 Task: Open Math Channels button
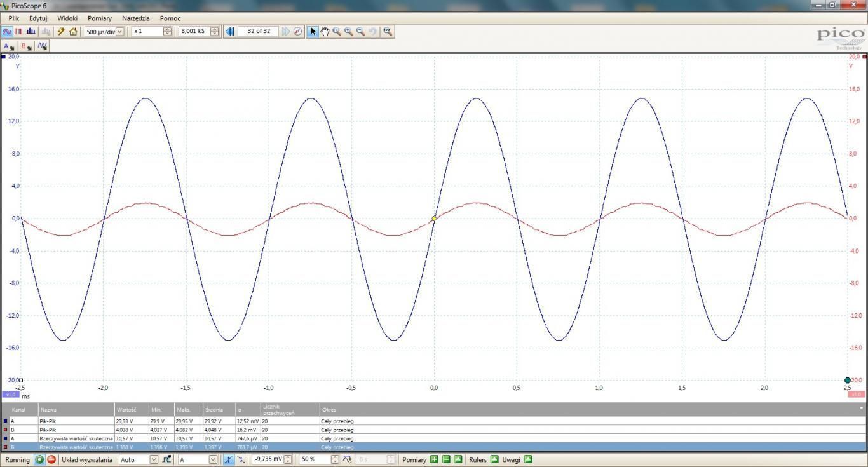pyautogui.click(x=42, y=46)
